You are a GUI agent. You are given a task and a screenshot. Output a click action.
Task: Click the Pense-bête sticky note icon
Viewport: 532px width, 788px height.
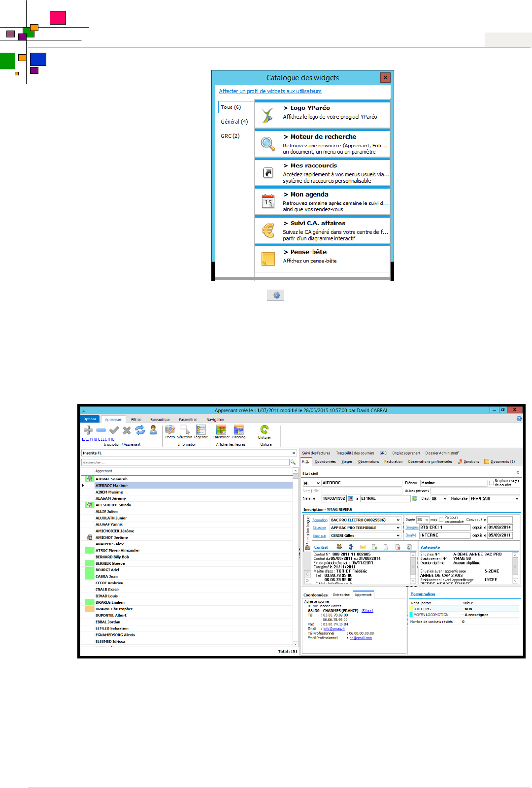268,259
